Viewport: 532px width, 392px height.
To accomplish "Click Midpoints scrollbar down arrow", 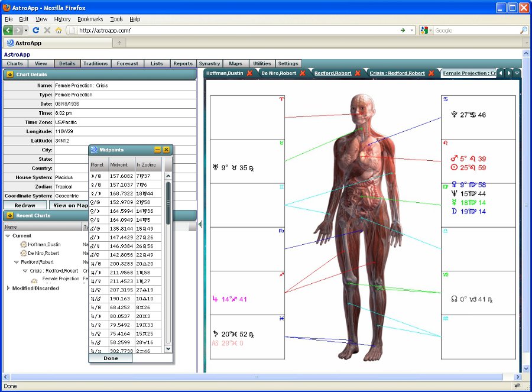I will (168, 349).
